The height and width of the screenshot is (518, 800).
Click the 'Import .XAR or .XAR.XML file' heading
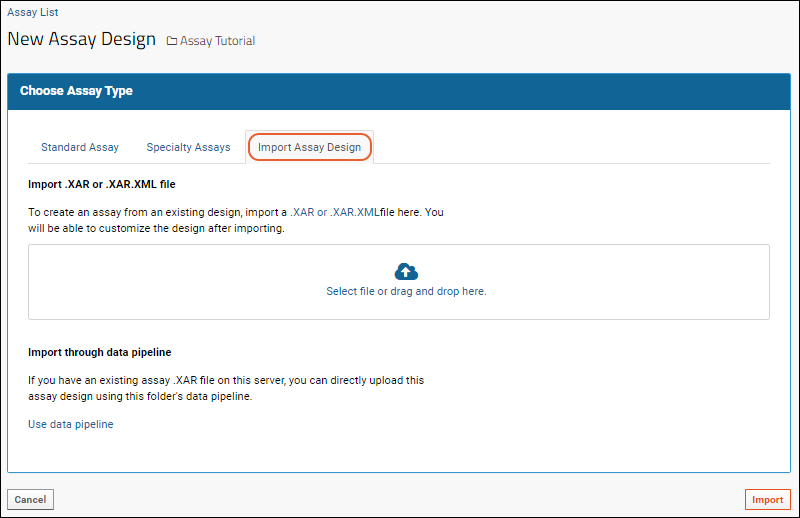coord(102,184)
